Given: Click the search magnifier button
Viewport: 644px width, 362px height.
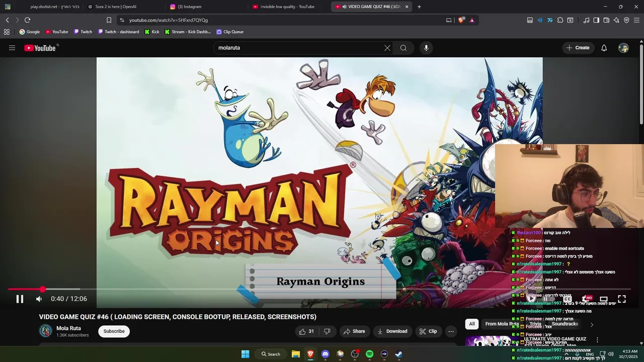Looking at the screenshot, I should point(404,48).
